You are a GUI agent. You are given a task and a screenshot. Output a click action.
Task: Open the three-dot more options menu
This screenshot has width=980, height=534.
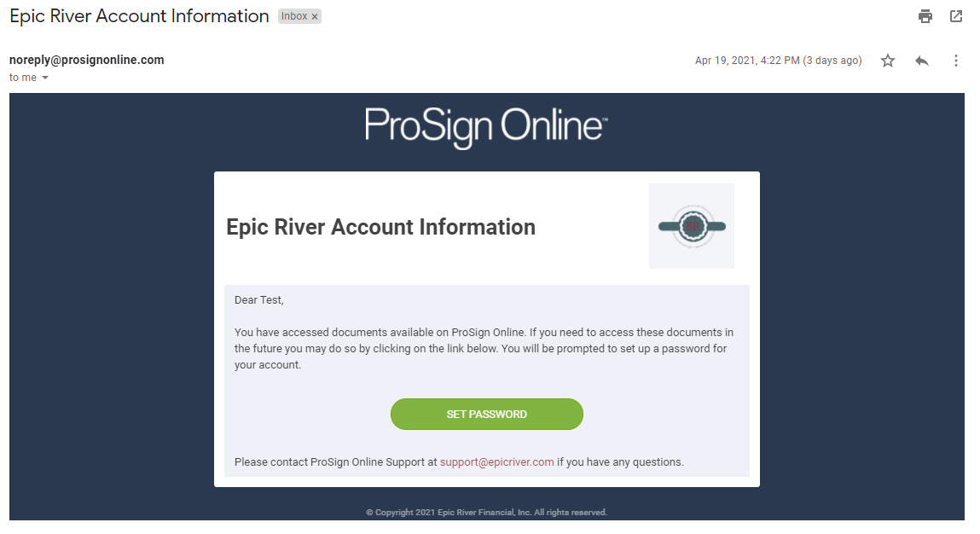955,61
